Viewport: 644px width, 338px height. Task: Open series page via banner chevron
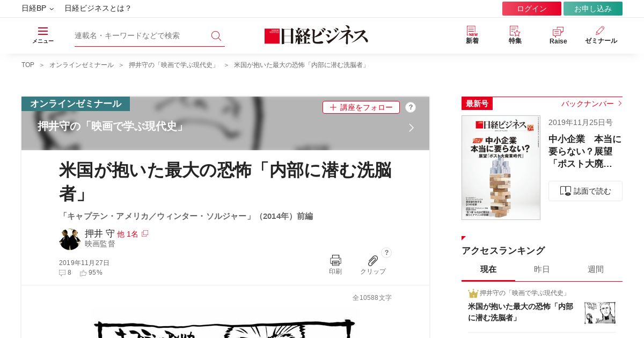411,128
